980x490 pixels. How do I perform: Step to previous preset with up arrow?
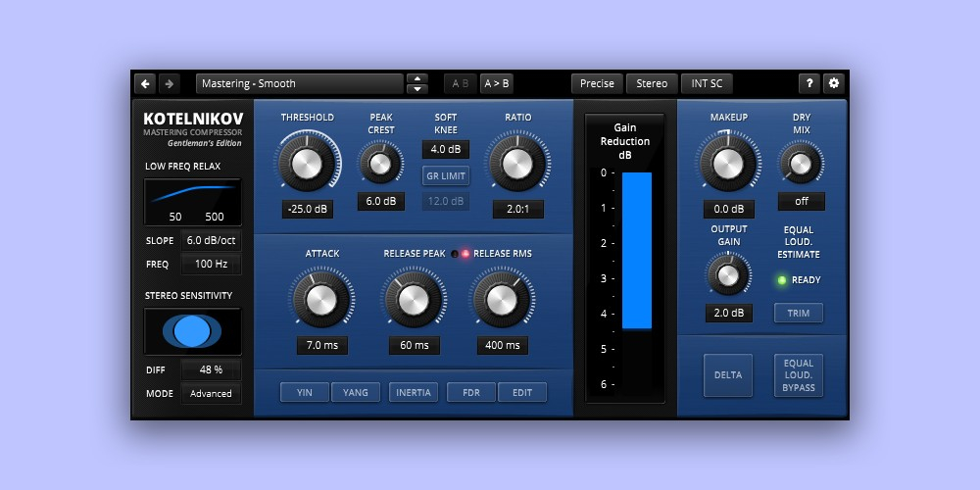pos(416,78)
